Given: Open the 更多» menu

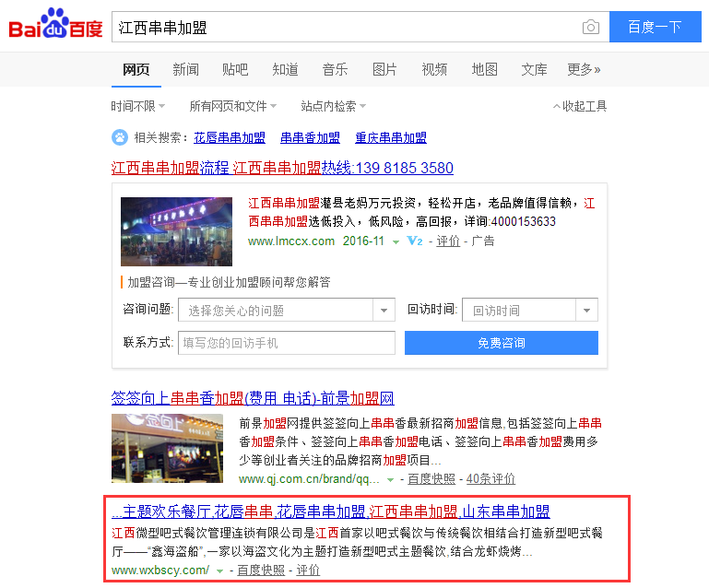Looking at the screenshot, I should point(584,69).
